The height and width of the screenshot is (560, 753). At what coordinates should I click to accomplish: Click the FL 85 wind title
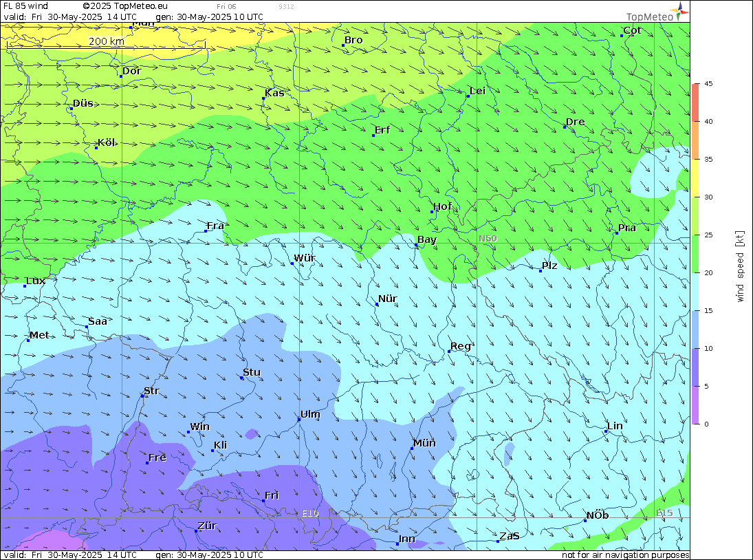(x=25, y=6)
